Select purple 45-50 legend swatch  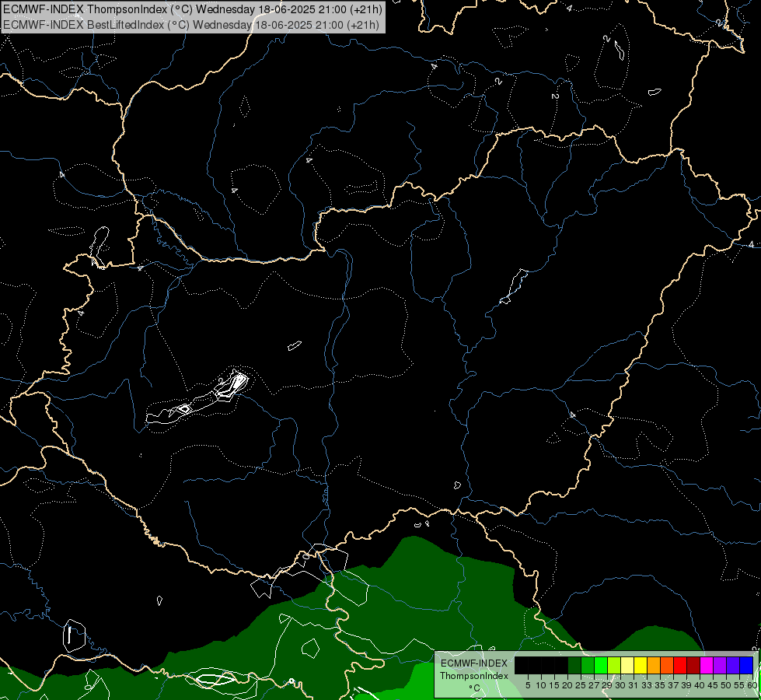tap(720, 666)
